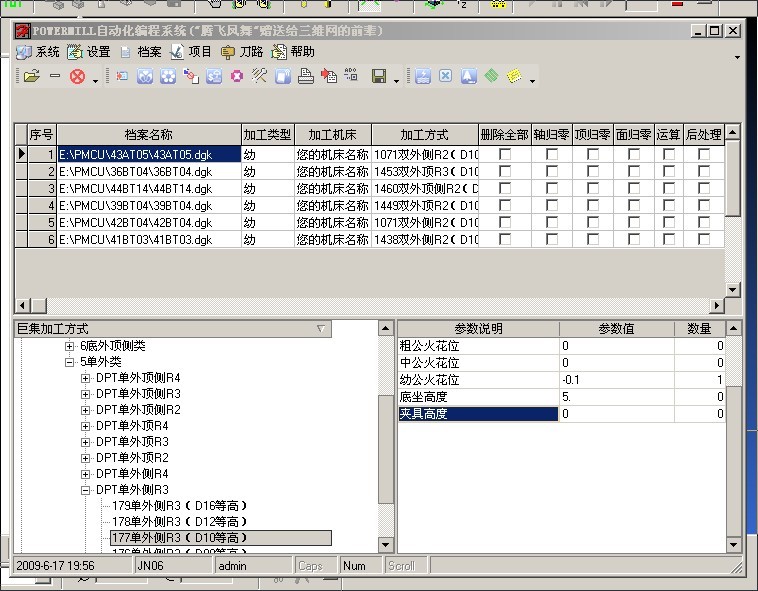
Task: Click the blue icon with white dot ring
Action: click(168, 76)
